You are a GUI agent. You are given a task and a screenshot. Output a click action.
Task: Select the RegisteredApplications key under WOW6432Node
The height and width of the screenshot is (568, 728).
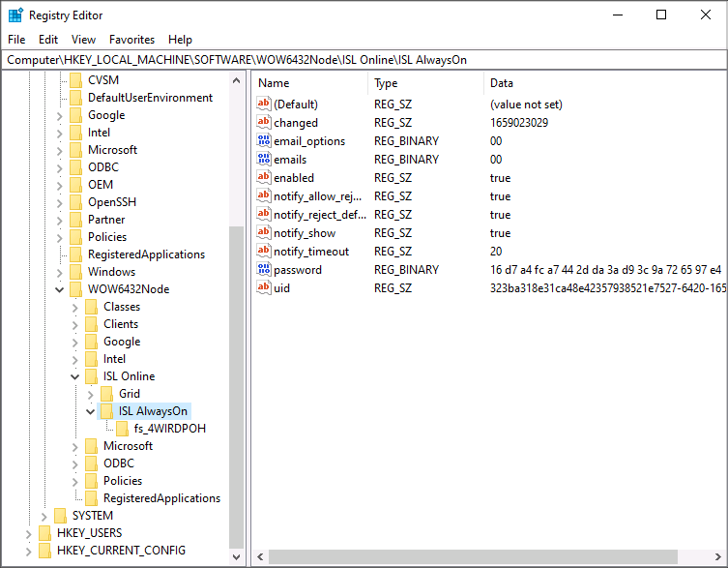tap(161, 497)
